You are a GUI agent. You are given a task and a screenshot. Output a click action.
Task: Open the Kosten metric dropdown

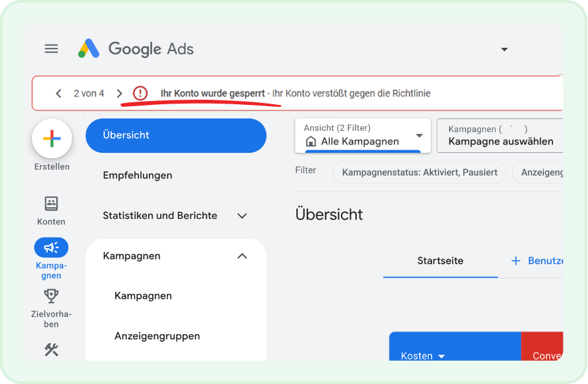(422, 356)
